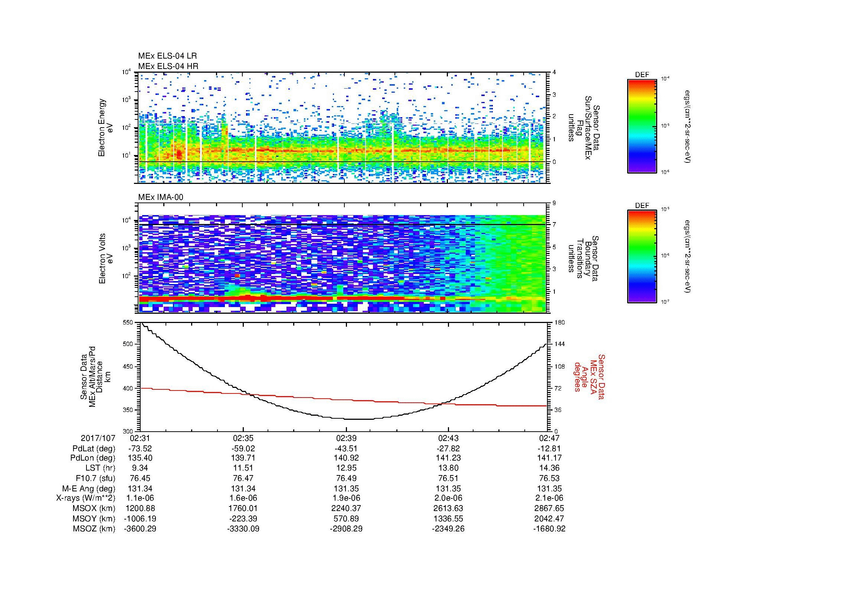
Task: Click the X-rays value '2.1e-06'
Action: tap(549, 498)
